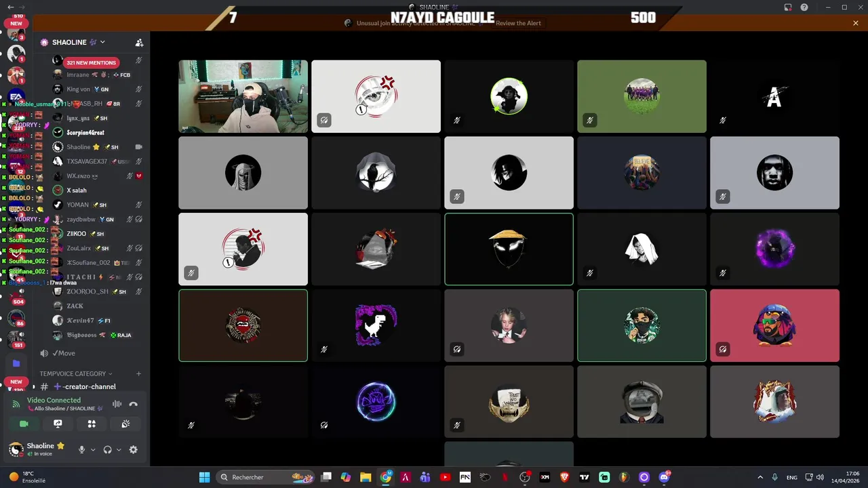
Task: Select the Scorpion4Great voice member
Action: (97, 132)
